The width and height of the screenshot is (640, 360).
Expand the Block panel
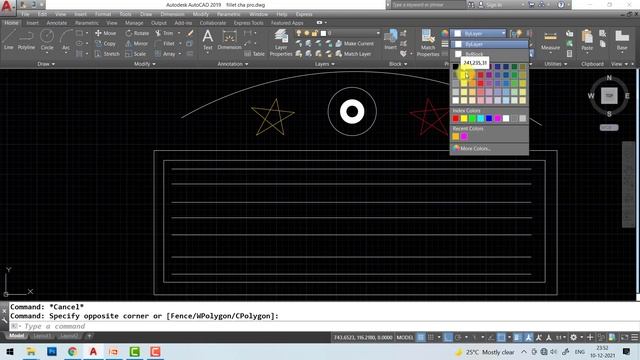point(398,64)
